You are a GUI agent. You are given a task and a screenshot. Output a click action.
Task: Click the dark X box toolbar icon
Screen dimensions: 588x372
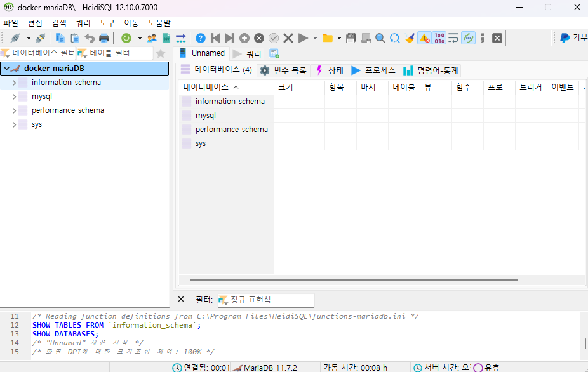click(x=497, y=38)
